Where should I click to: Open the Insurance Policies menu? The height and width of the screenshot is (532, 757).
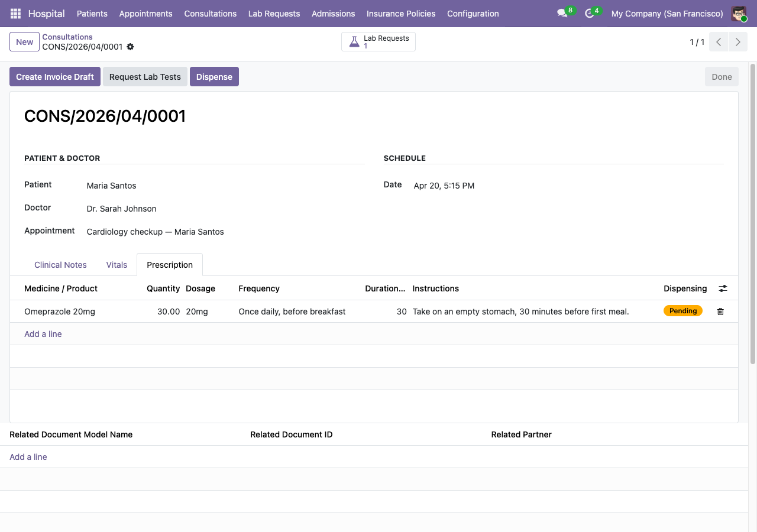pos(401,14)
